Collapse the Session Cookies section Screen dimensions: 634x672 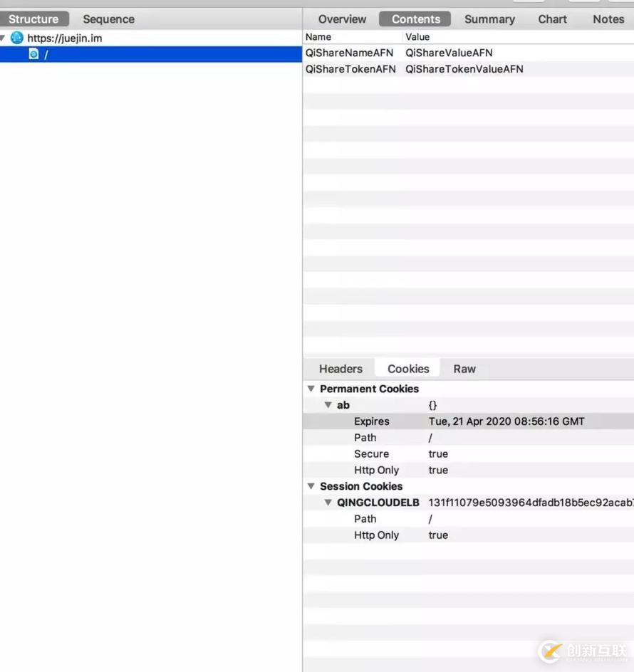pos(311,486)
